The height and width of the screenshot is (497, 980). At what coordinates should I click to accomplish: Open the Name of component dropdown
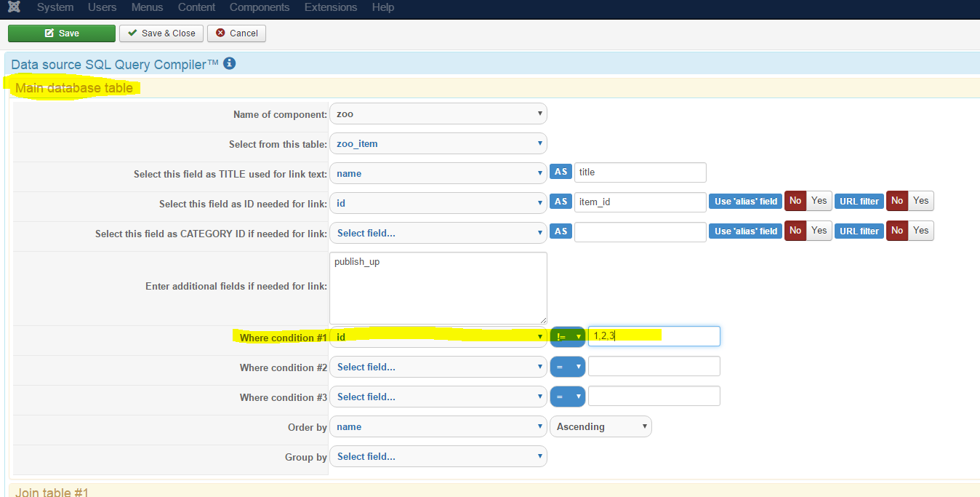tap(438, 114)
